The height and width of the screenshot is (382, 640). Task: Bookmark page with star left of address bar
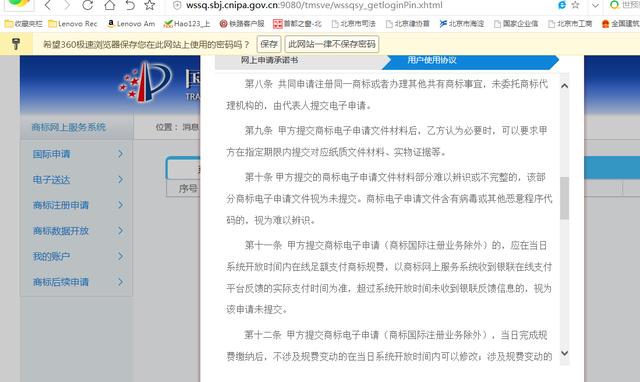point(150,5)
